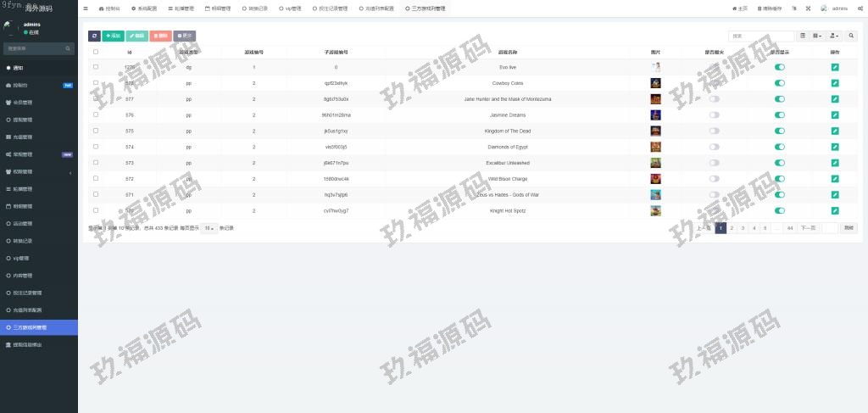Screen dimensions: 868x413
Task: Click the toggle table view icon beside search
Action: point(803,36)
